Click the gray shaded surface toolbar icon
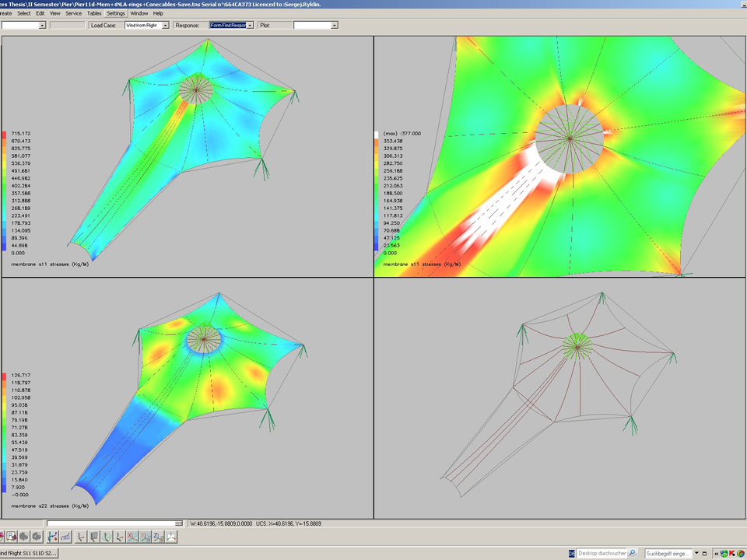 pyautogui.click(x=23, y=537)
